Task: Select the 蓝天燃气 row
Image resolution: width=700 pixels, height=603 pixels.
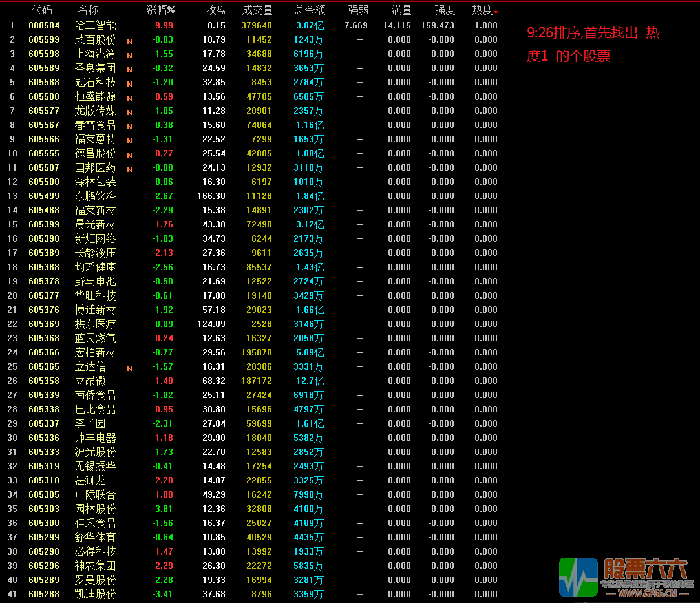Action: (253, 338)
